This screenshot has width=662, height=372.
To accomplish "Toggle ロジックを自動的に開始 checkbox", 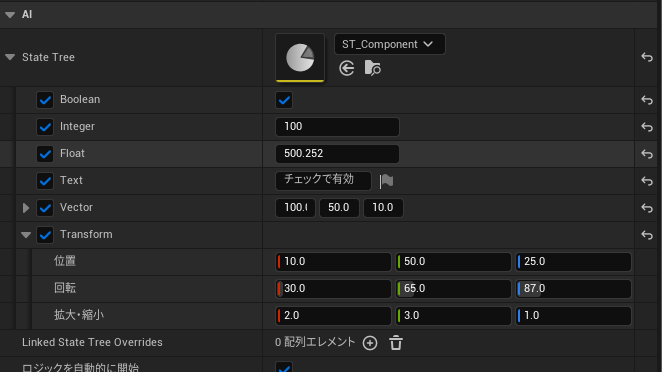I will point(284,367).
